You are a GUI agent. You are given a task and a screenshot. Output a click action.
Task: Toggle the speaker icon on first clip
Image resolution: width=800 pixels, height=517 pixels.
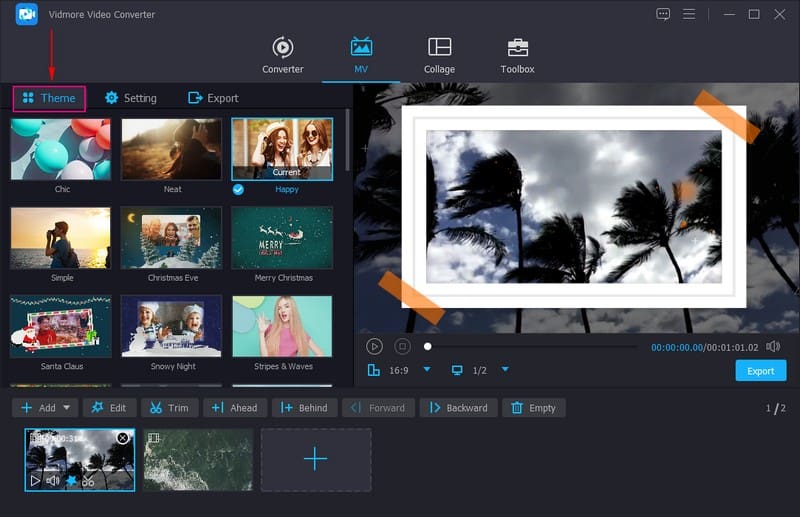tap(53, 481)
